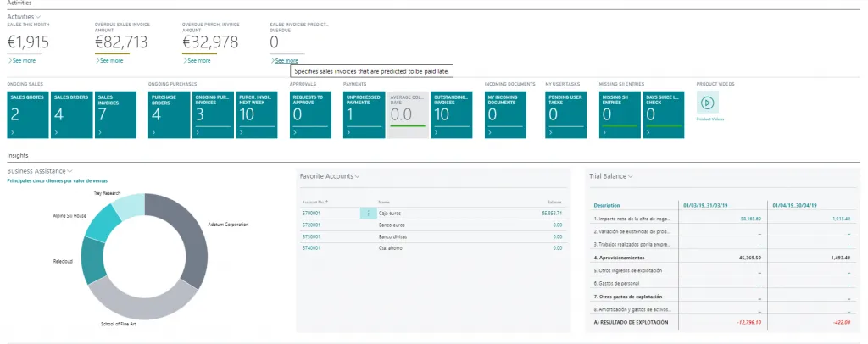
Task: Click the Cta. ahorro name cell
Action: pyautogui.click(x=390, y=248)
